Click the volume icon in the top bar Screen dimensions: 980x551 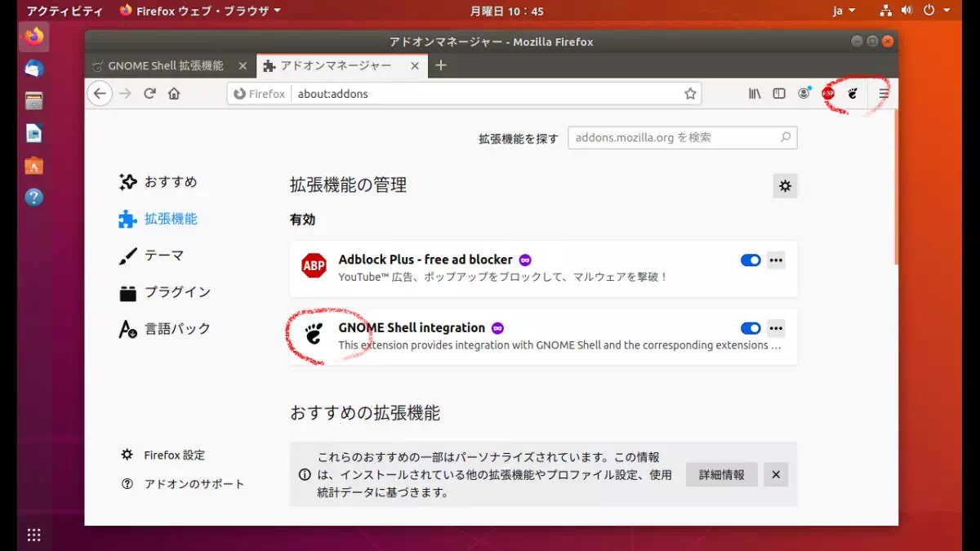[906, 11]
